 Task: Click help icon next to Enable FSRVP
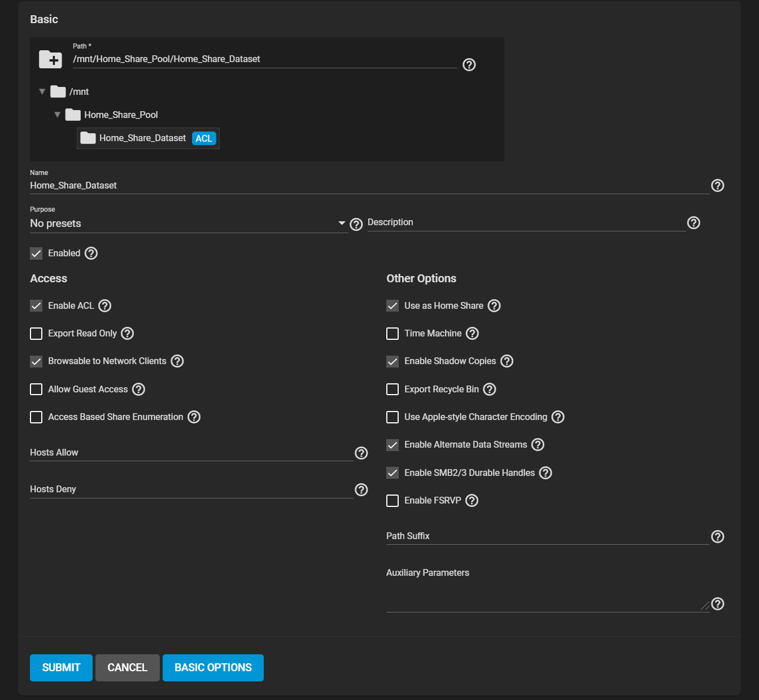click(x=472, y=501)
